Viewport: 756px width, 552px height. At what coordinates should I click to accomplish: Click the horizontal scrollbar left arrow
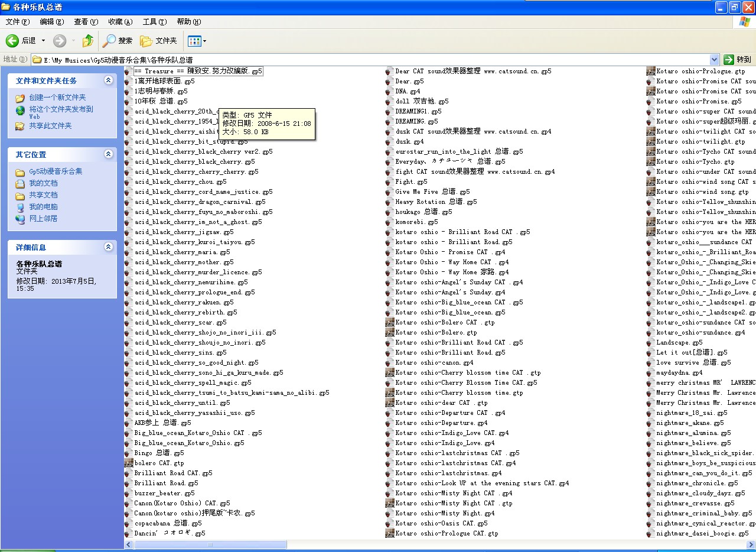[x=129, y=544]
